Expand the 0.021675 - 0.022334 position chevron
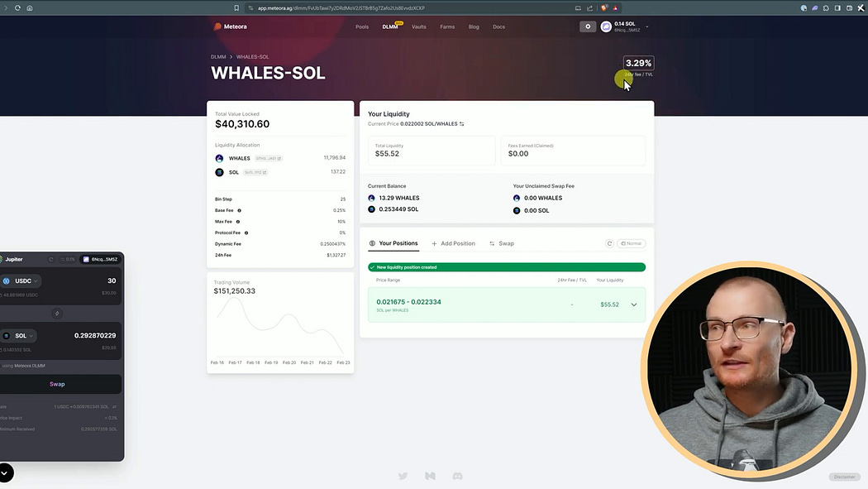 pos(634,304)
